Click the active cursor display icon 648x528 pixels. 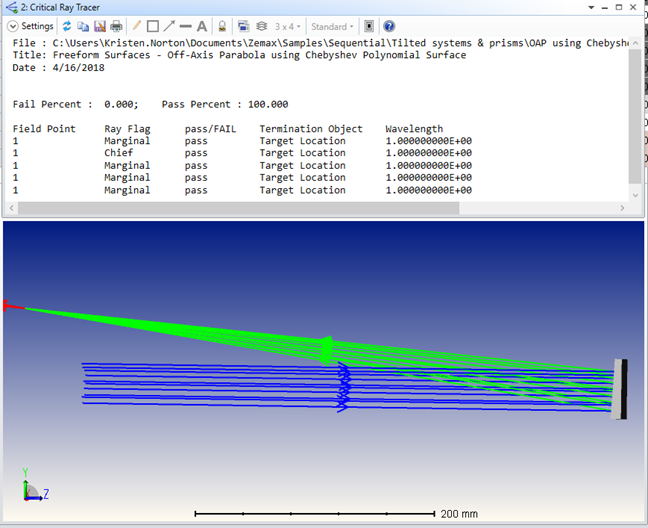tap(369, 26)
